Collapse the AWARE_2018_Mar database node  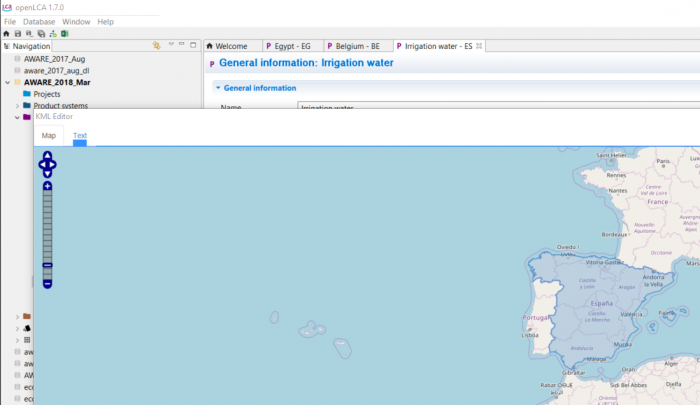[x=8, y=83]
